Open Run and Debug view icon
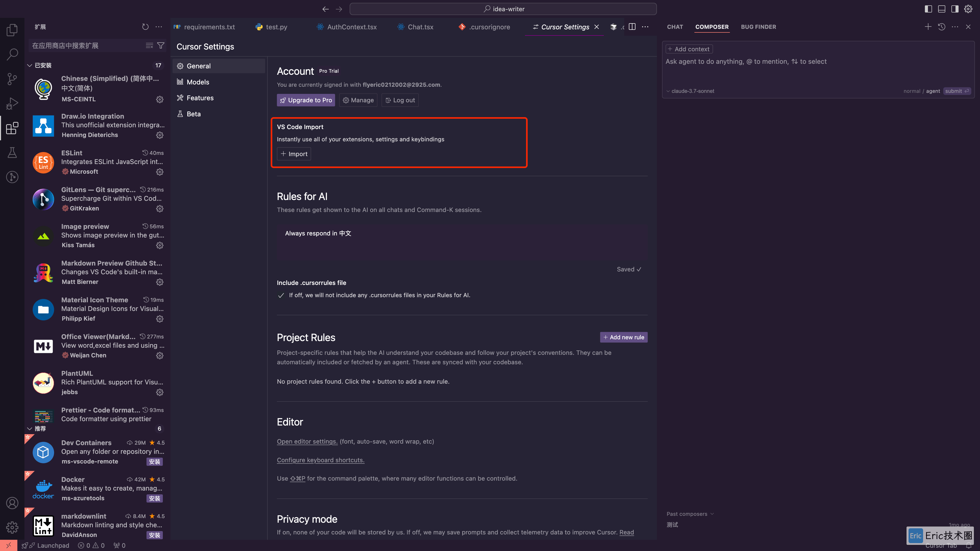This screenshot has width=980, height=551. (12, 103)
